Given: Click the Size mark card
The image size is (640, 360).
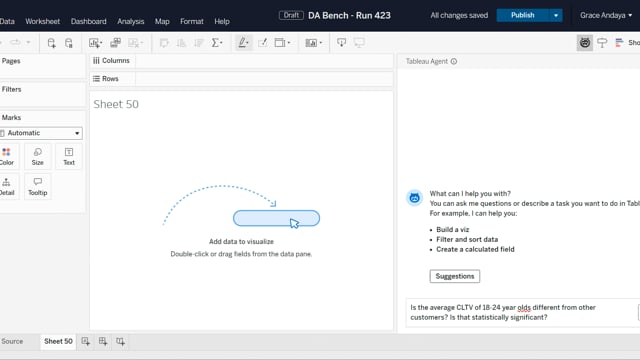Looking at the screenshot, I should [x=38, y=156].
